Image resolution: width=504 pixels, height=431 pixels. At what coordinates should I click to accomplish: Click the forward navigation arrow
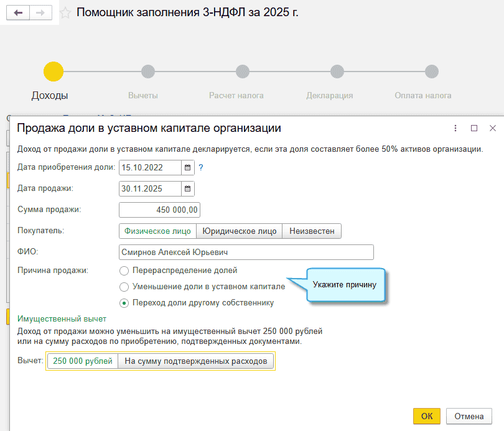point(41,13)
